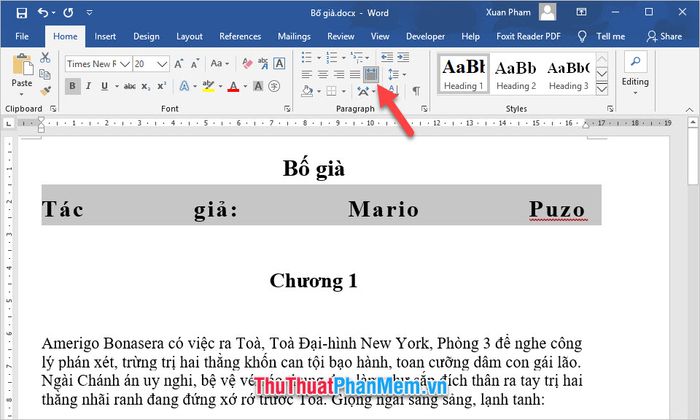Open the Line and Paragraph Spacing menu
This screenshot has height=420, width=700.
[x=396, y=74]
